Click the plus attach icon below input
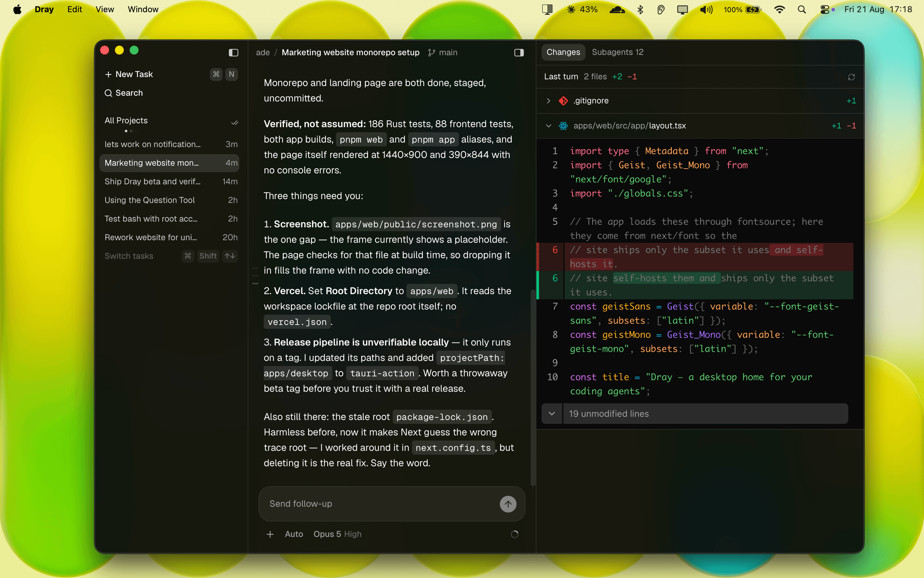924x578 pixels. tap(270, 534)
